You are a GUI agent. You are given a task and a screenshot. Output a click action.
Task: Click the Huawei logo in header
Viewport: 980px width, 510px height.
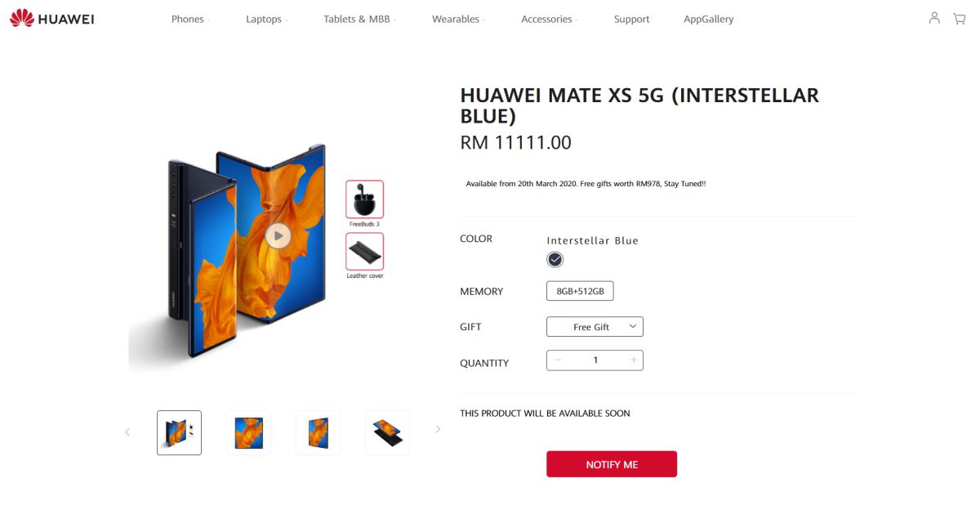[x=52, y=18]
